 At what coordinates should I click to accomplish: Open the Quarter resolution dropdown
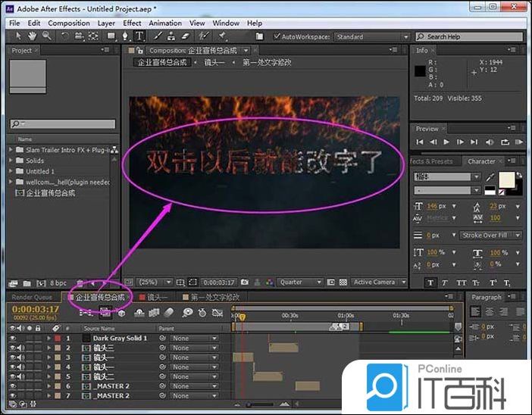point(300,282)
